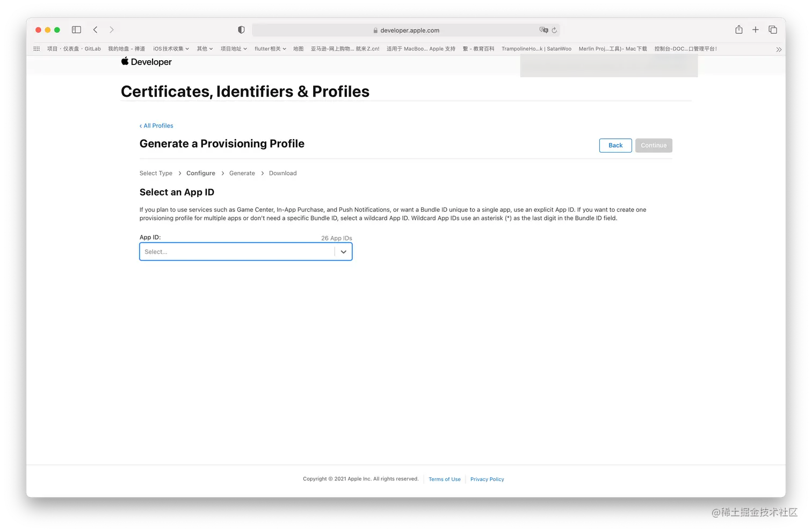Click the translate icon in the address bar
Viewport: 812px width, 532px height.
[x=543, y=30]
